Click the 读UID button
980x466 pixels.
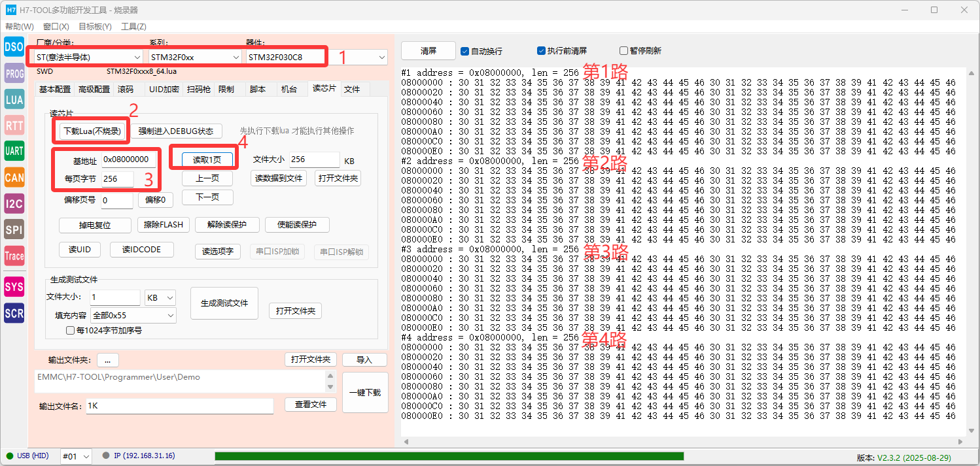(x=80, y=250)
